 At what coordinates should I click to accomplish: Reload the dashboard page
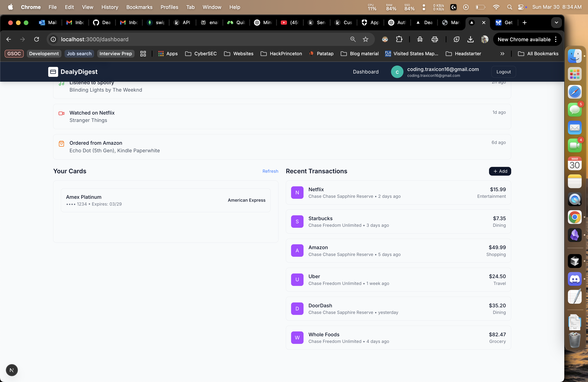point(37,39)
